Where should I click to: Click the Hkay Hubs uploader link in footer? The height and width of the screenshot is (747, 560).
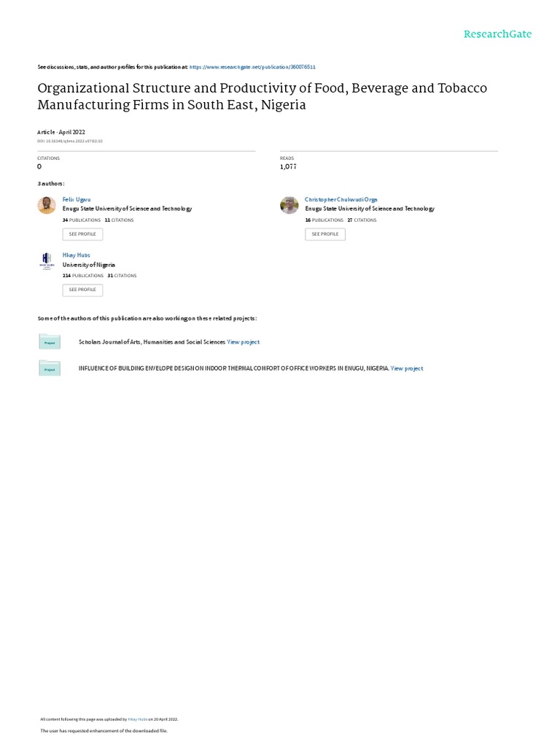tap(138, 719)
